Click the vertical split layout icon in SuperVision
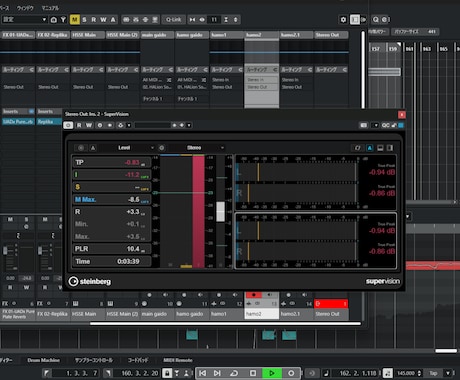 tap(390, 148)
